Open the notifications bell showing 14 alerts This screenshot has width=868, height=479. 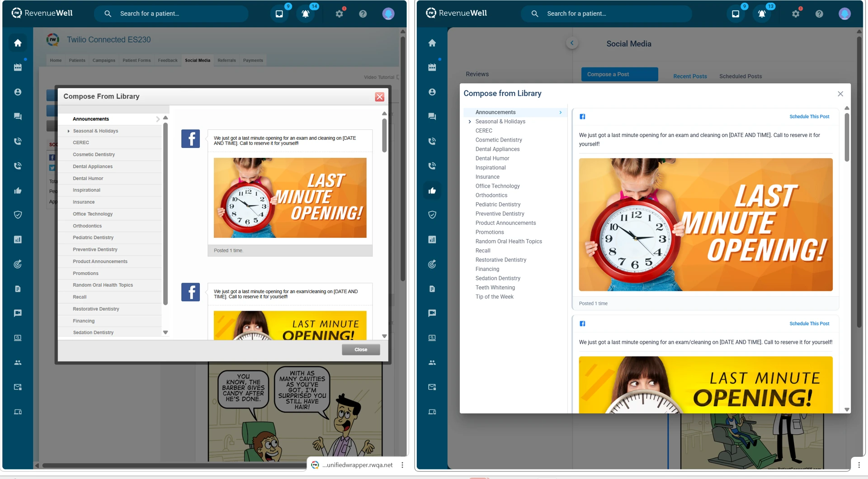306,14
